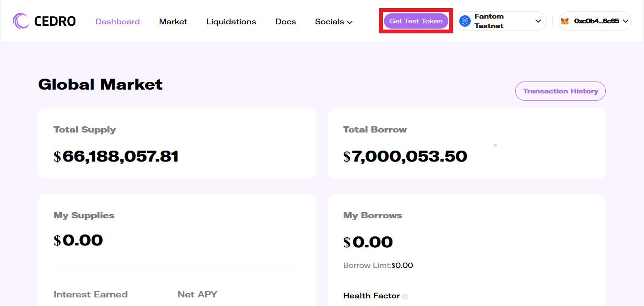Click the Health Factor info icon

tap(405, 296)
